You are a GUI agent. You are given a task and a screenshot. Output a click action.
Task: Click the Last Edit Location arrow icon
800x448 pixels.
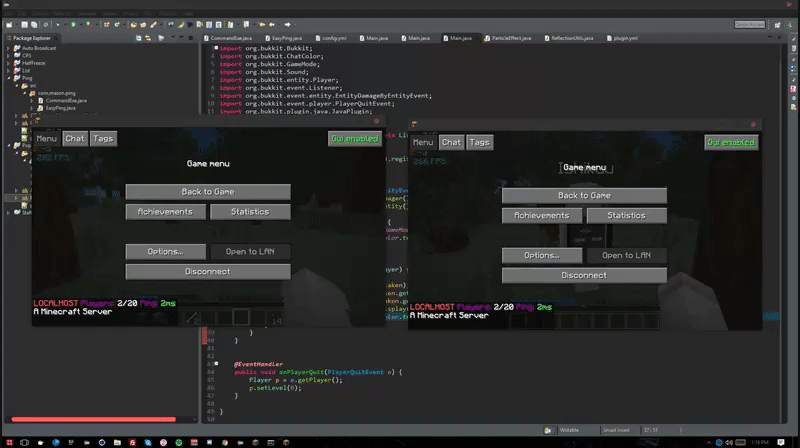coord(262,24)
